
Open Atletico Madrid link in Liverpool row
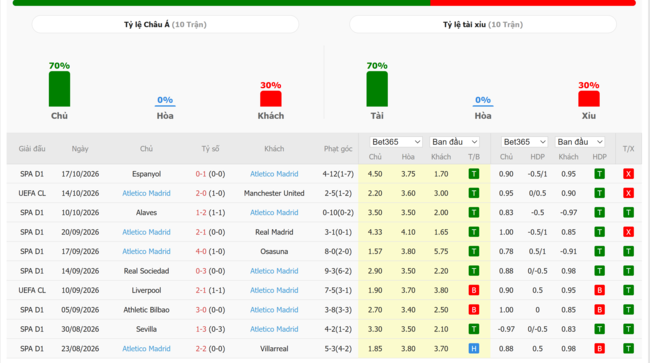pos(274,290)
